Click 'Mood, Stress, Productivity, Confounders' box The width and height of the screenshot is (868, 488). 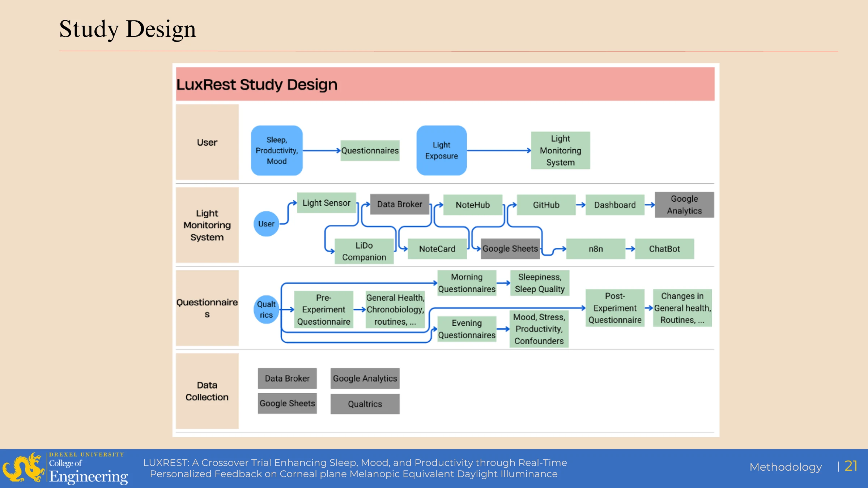pos(539,329)
